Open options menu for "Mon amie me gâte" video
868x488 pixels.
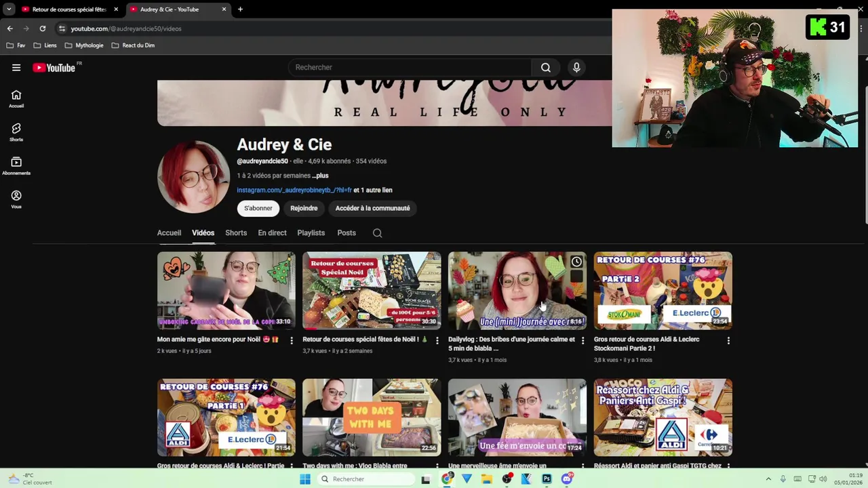click(292, 340)
